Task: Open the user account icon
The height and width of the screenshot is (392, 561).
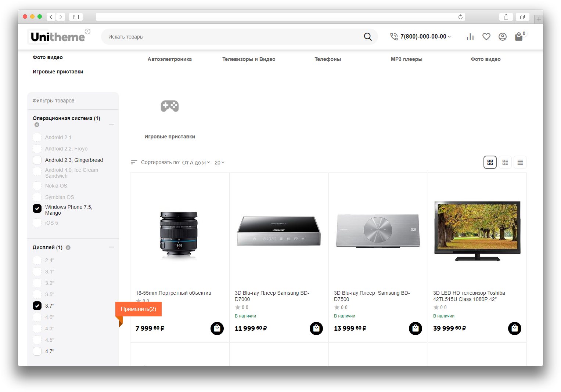Action: (503, 37)
